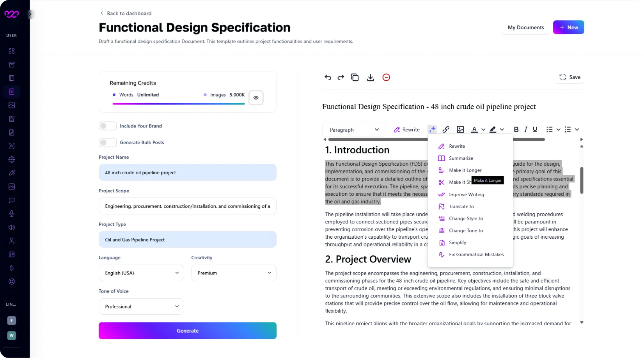This screenshot has height=358, width=644.
Task: Choose Translate to from the AI menu
Action: click(470, 207)
